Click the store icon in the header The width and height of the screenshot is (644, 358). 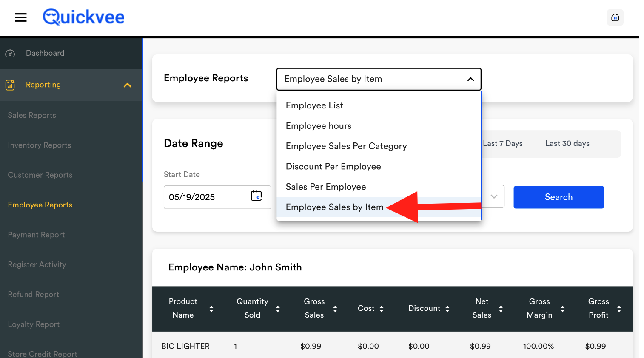point(615,17)
